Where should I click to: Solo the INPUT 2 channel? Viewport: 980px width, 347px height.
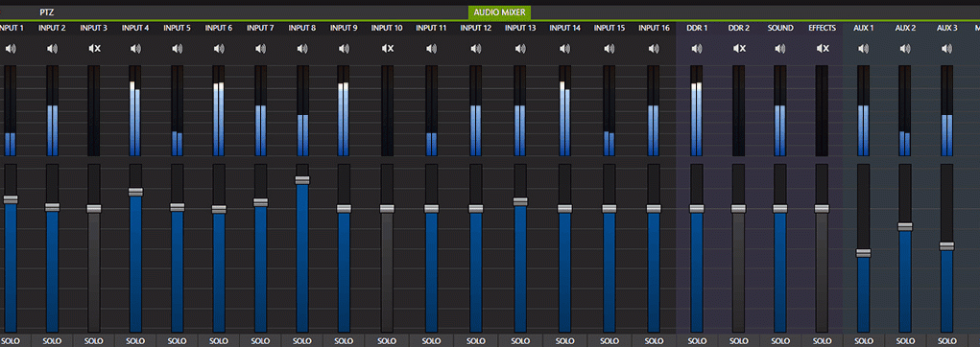click(53, 340)
